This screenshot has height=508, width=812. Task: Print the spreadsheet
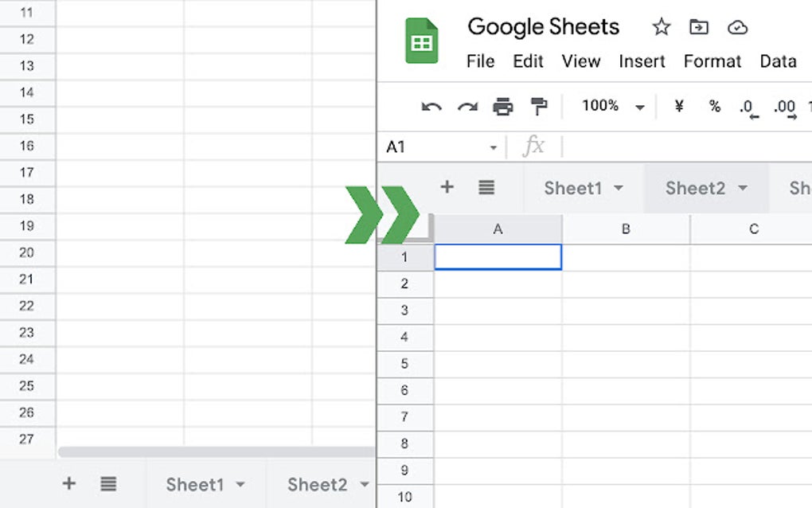pyautogui.click(x=503, y=107)
